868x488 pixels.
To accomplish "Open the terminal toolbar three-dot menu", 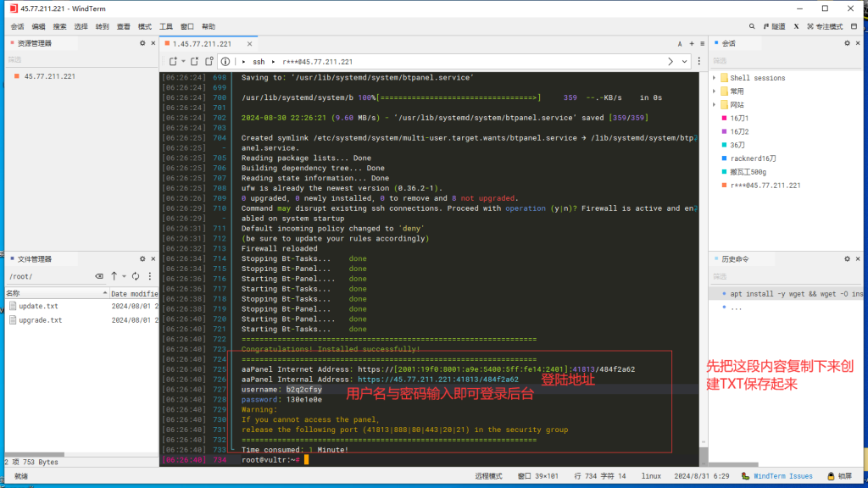I will click(x=699, y=61).
